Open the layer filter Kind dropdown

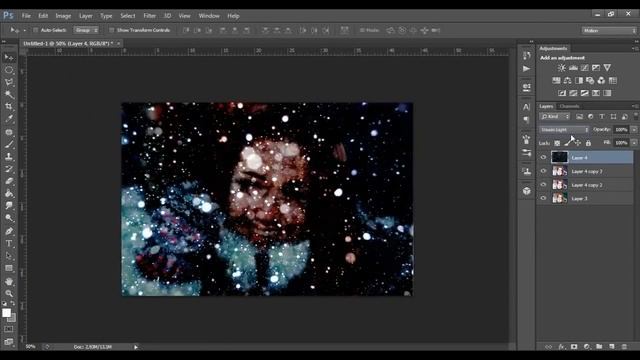click(555, 117)
